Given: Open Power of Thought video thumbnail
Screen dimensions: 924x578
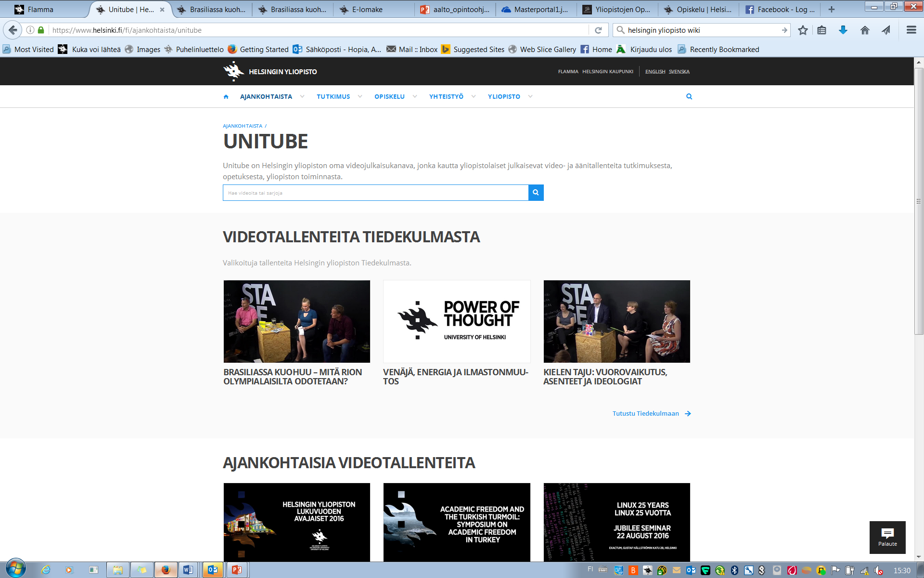Looking at the screenshot, I should tap(457, 321).
